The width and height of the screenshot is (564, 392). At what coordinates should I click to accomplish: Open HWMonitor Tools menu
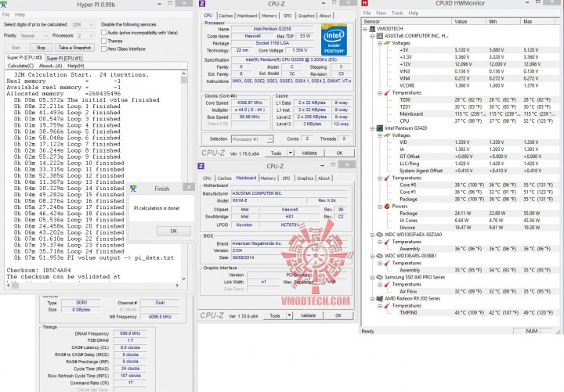pyautogui.click(x=397, y=13)
